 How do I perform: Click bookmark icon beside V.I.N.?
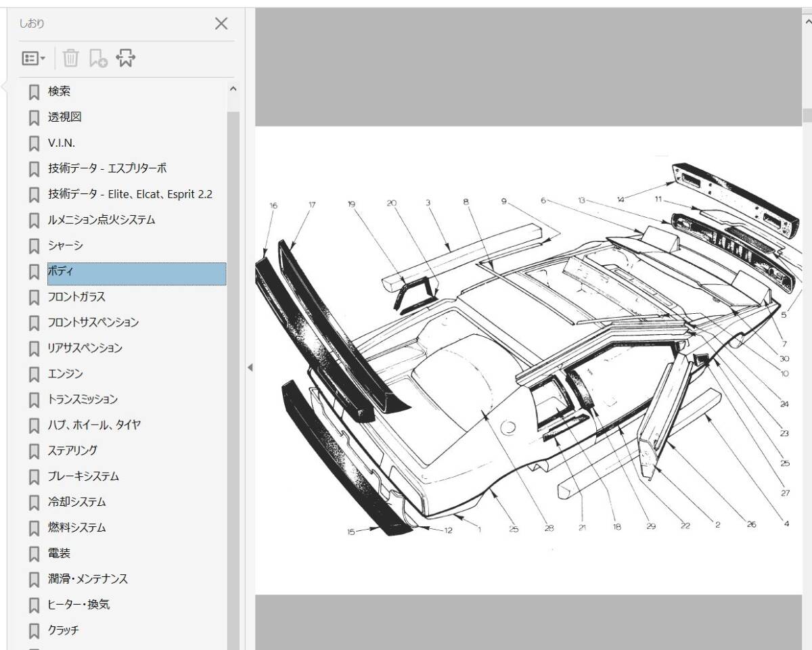[34, 143]
